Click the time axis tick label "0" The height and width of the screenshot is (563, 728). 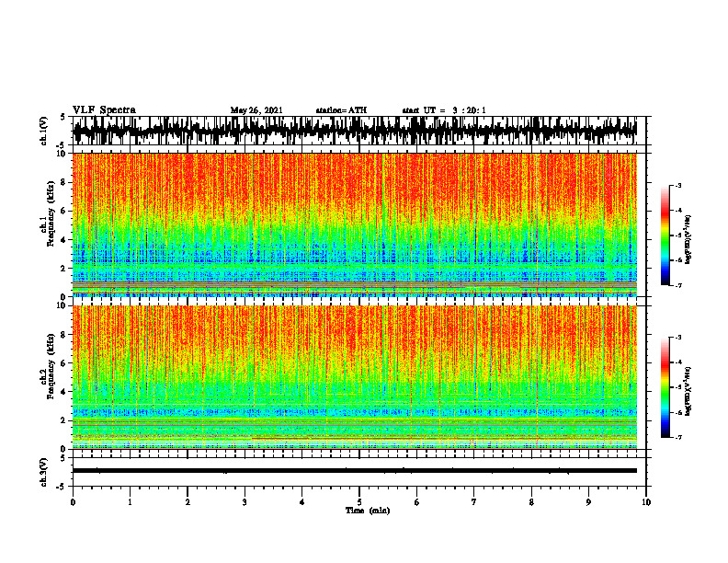pos(73,502)
